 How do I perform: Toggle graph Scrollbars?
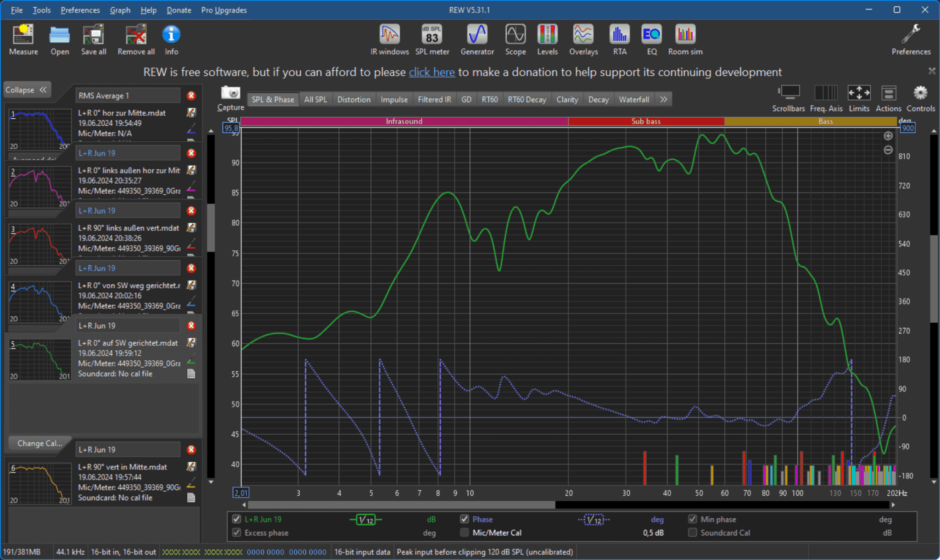(x=789, y=98)
